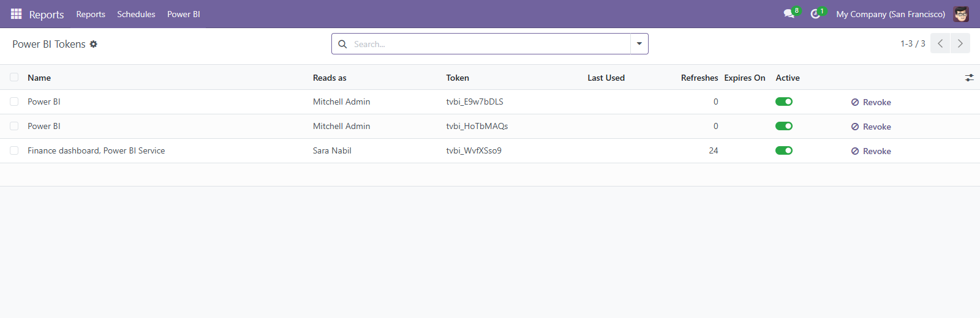The width and height of the screenshot is (980, 318).
Task: Click the Reports app title
Action: coord(47,15)
